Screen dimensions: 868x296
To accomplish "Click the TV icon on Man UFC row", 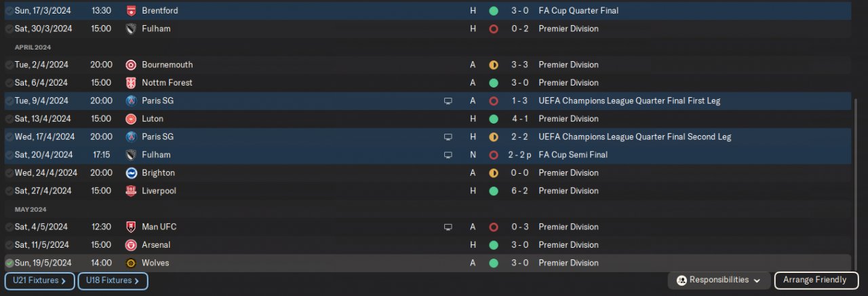I will coord(448,227).
